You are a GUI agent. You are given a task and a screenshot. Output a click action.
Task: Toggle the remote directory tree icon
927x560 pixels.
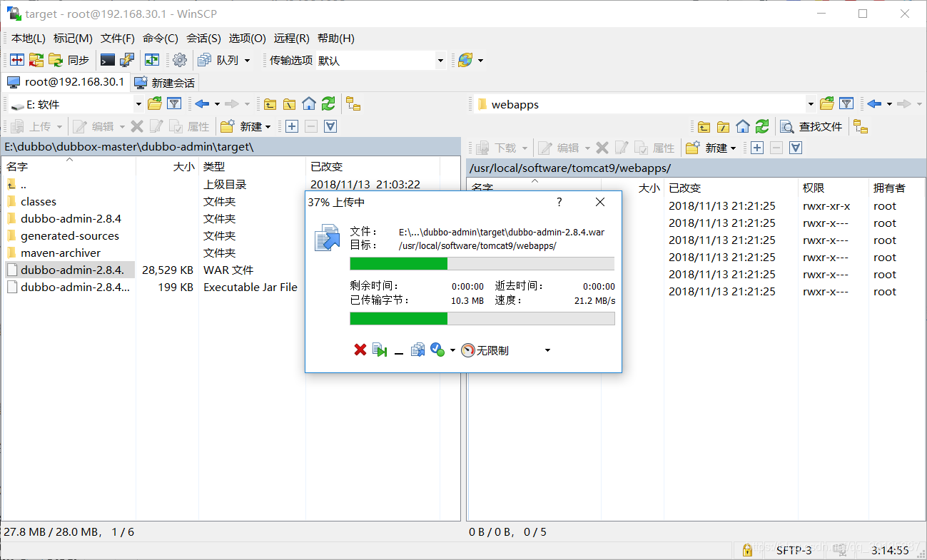(861, 126)
